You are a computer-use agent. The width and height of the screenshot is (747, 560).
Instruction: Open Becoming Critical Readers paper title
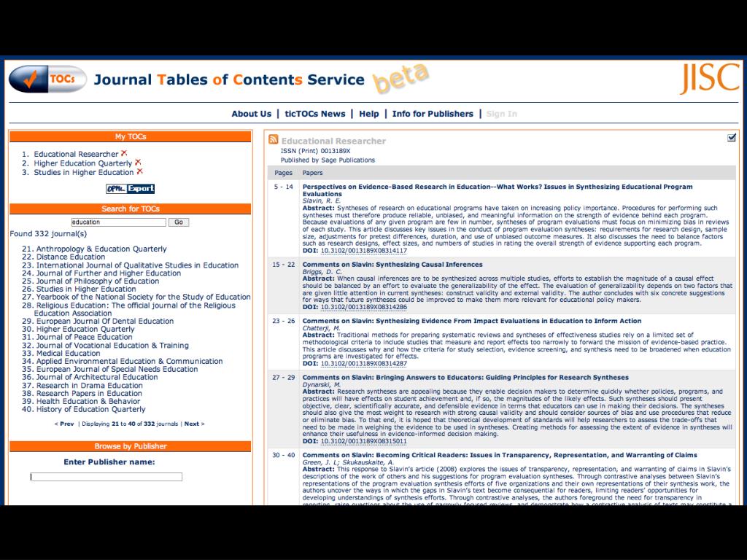(x=500, y=455)
